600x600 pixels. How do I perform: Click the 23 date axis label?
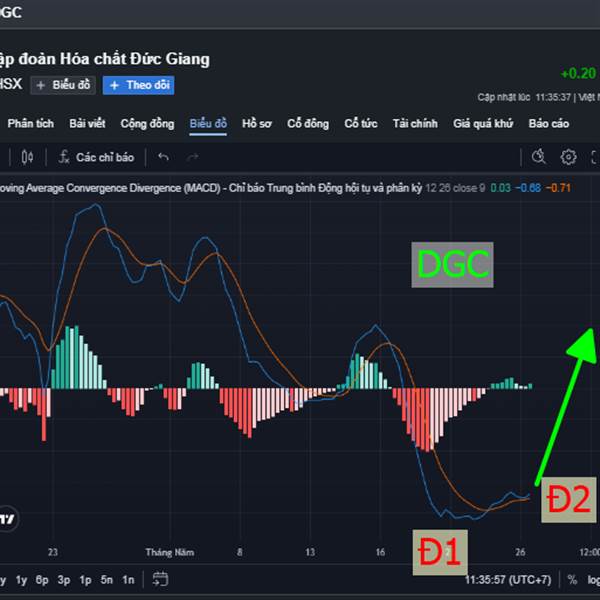pyautogui.click(x=53, y=552)
